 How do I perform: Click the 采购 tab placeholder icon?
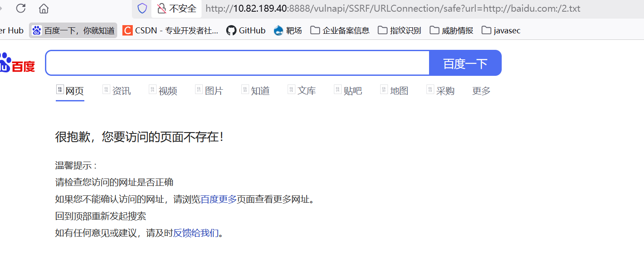pos(430,89)
